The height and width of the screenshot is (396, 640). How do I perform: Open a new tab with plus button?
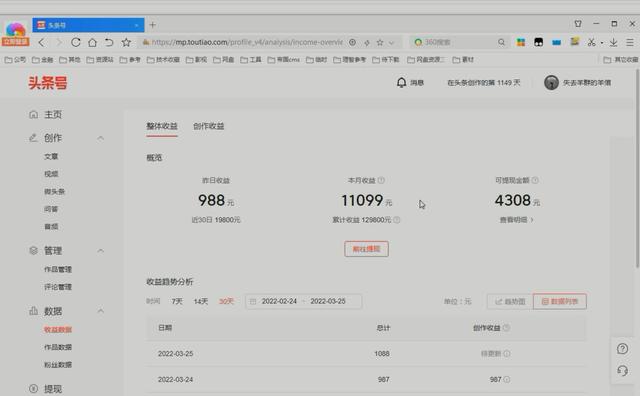click(153, 25)
